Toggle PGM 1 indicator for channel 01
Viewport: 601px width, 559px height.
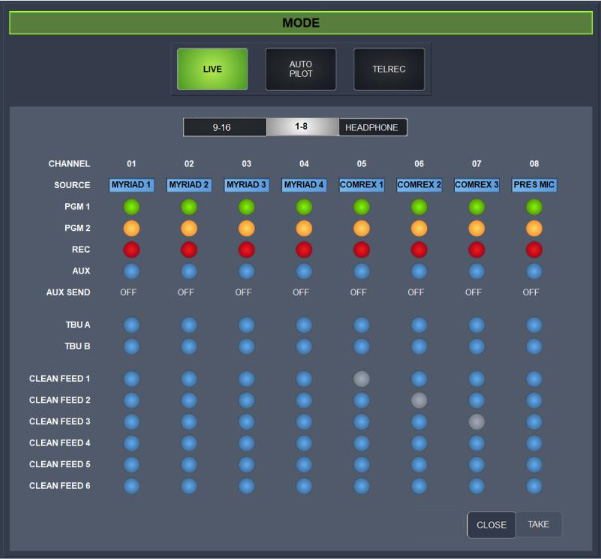point(131,207)
